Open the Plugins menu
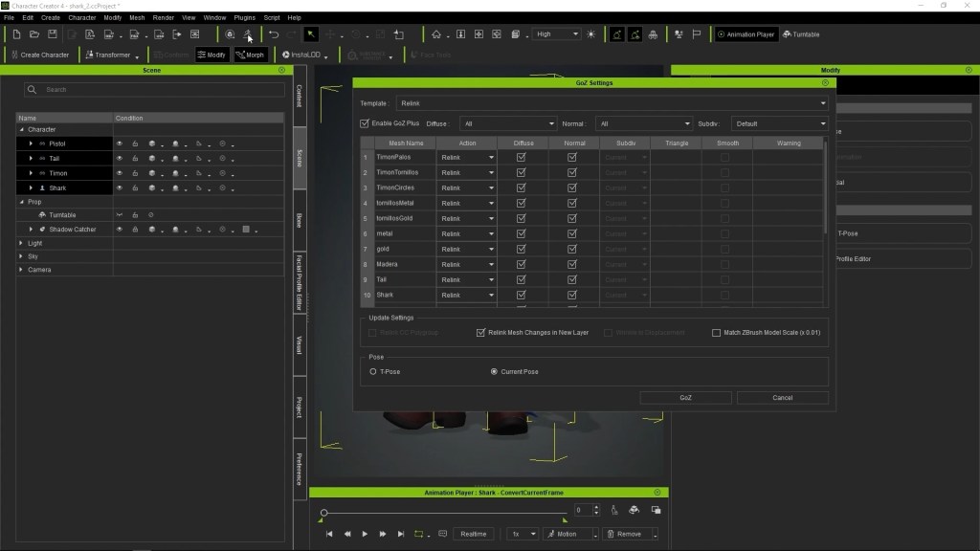 pyautogui.click(x=244, y=17)
